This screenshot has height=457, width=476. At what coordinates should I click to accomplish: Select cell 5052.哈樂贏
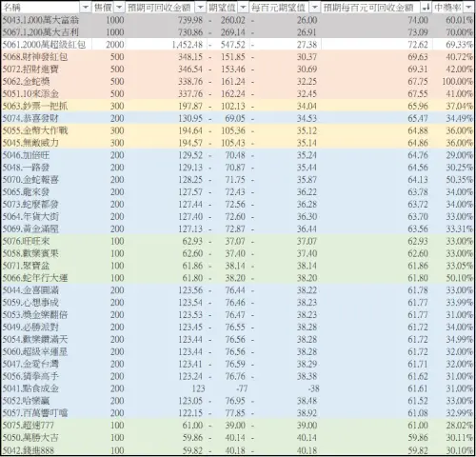47,401
